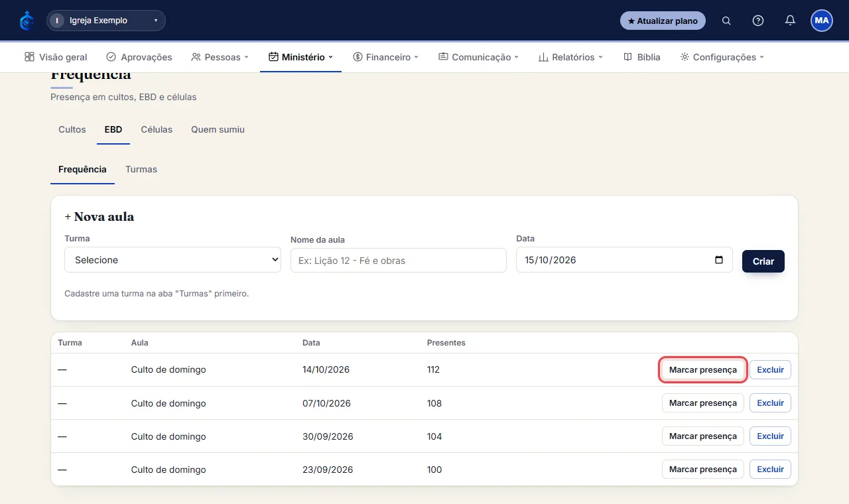Image resolution: width=849 pixels, height=504 pixels.
Task: Excluir the 23/09/2026 class row
Action: tap(770, 469)
